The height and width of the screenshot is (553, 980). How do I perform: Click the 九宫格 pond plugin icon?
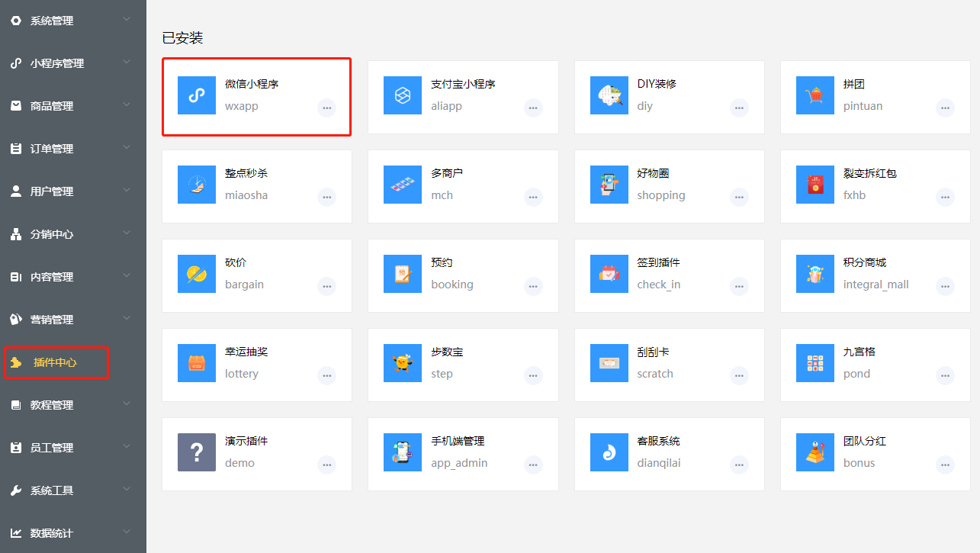point(815,363)
